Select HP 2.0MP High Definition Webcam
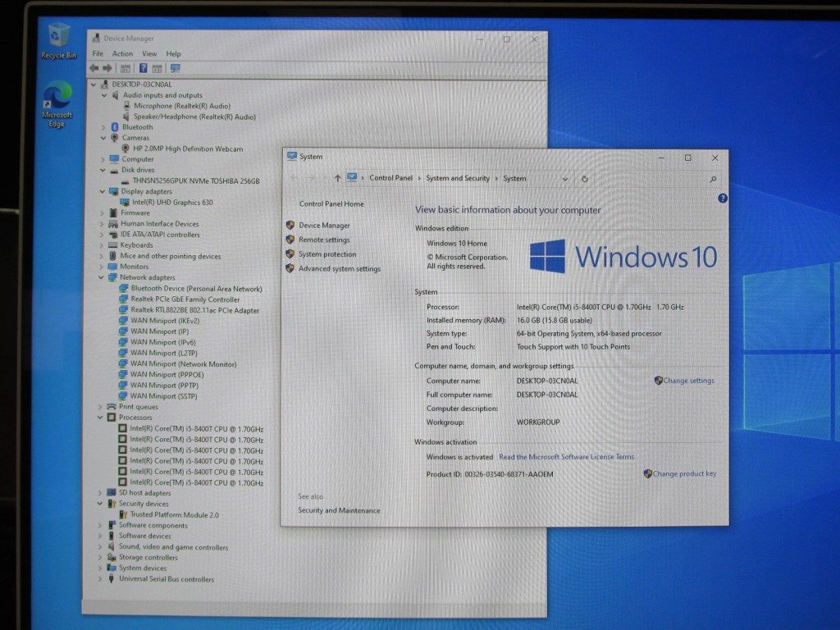Screen dimensions: 840x630 pos(188,148)
